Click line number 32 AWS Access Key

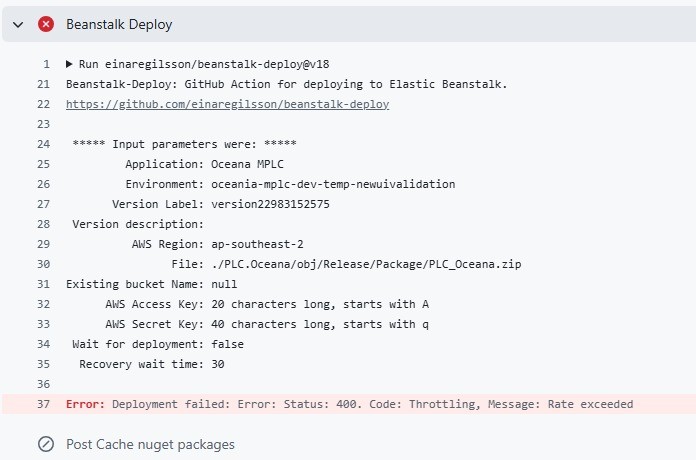click(44, 304)
